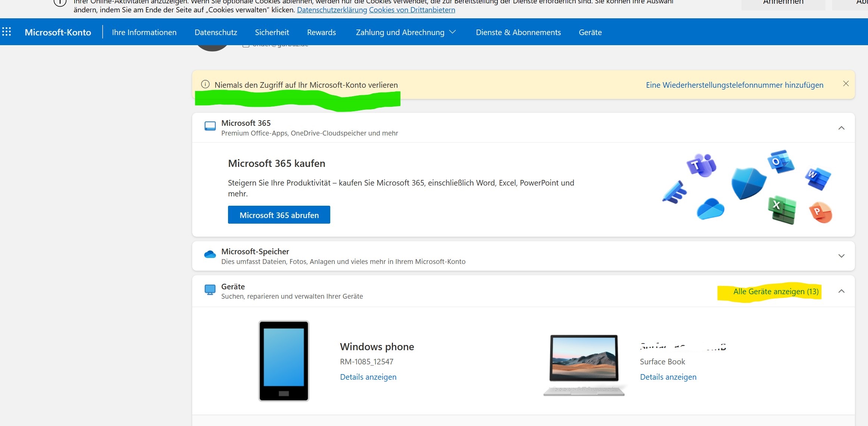Click the Windows phone device image
This screenshot has height=426, width=868.
(284, 361)
